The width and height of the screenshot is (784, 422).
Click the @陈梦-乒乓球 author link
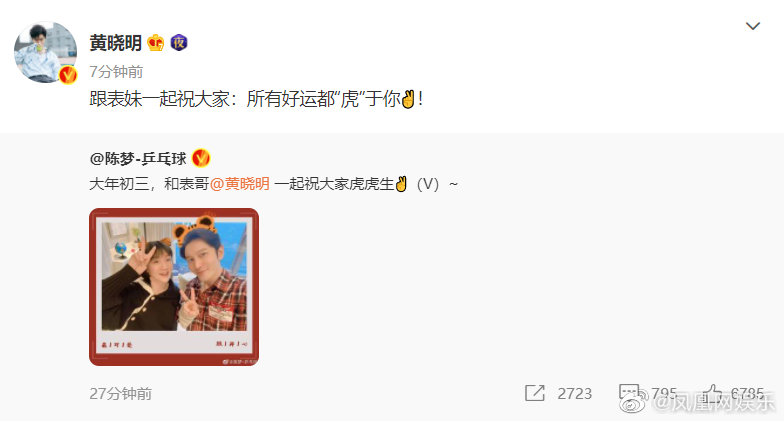click(138, 158)
